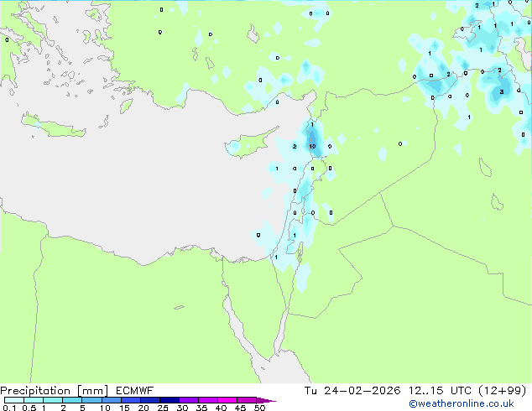Click the '30' legend scale label
Viewport: 532px width, 411px height.
click(182, 408)
